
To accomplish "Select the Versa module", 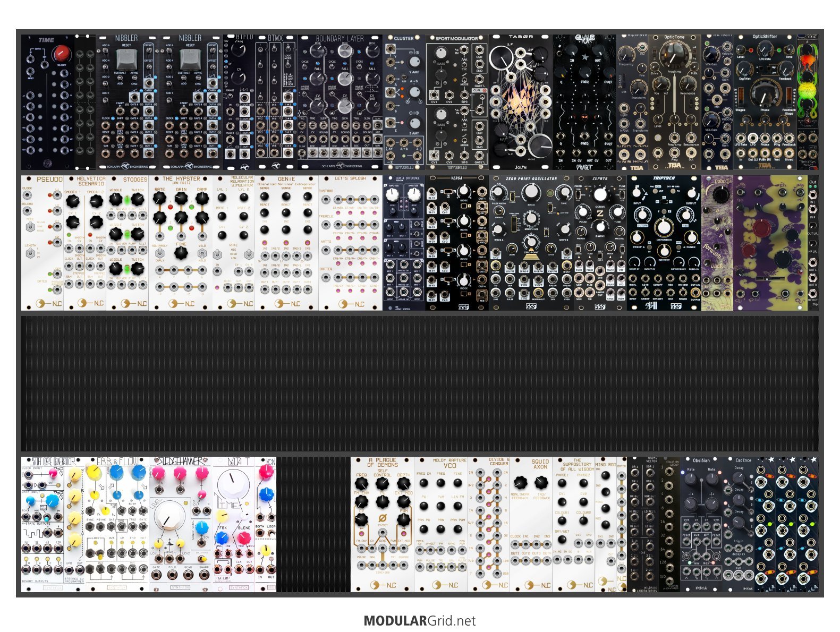I will [x=457, y=243].
